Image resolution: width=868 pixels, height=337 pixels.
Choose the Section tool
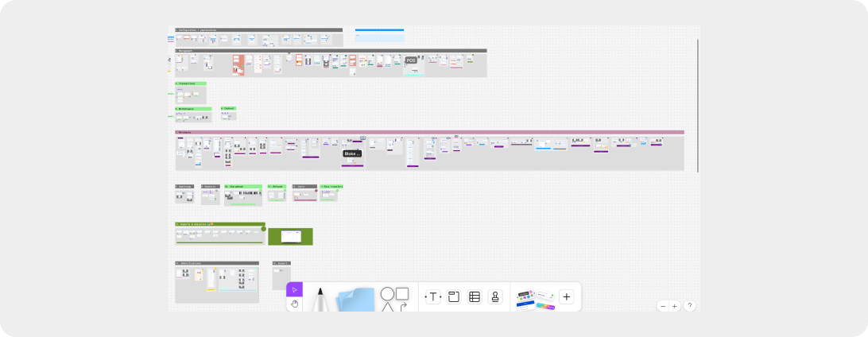point(454,297)
